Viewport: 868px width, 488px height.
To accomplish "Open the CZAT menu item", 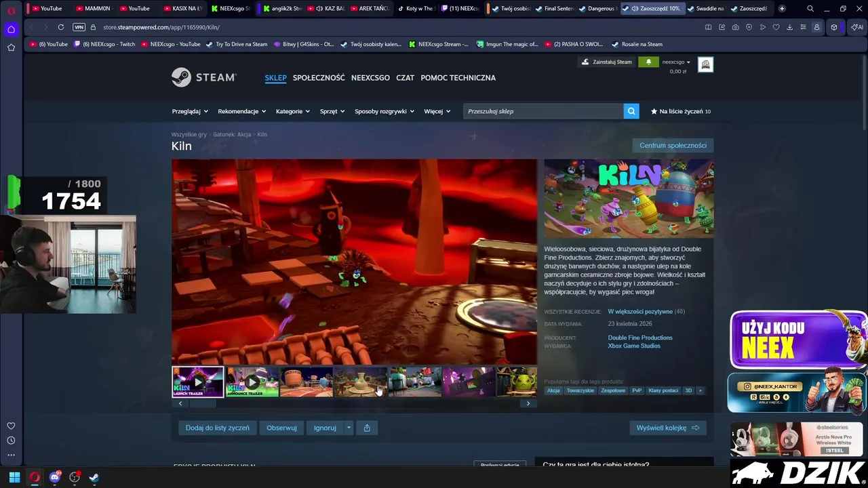I will tap(405, 77).
